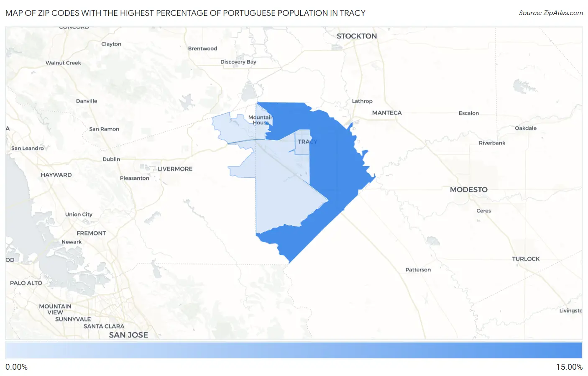Click the Patterson city label
Viewport: 588px width, 376px height.
coord(418,270)
